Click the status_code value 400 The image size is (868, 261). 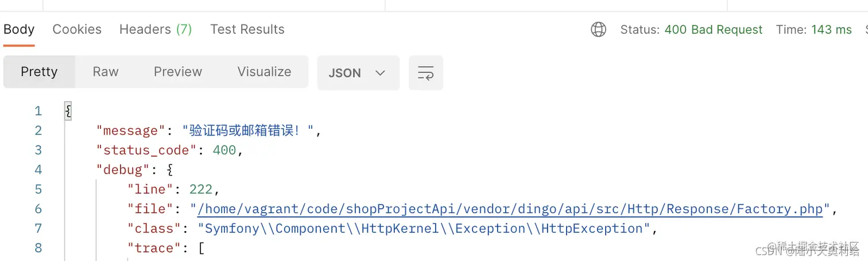(x=224, y=150)
